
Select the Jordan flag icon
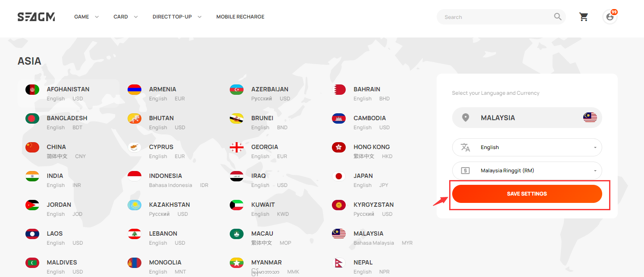point(32,205)
